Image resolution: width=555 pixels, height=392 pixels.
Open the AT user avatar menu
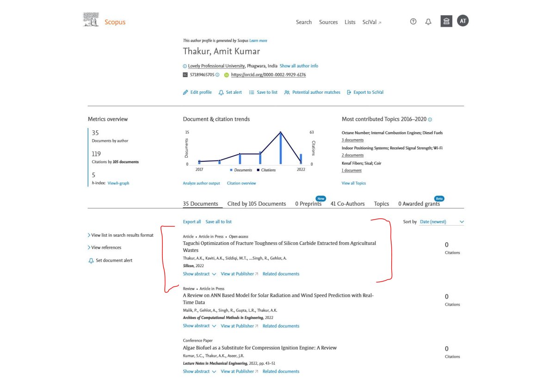[462, 21]
